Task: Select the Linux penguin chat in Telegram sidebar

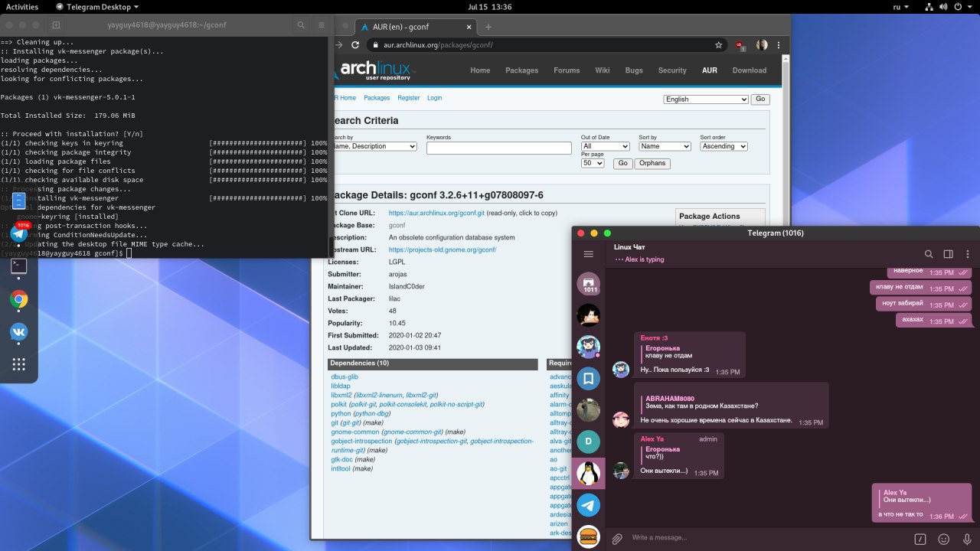Action: (589, 474)
